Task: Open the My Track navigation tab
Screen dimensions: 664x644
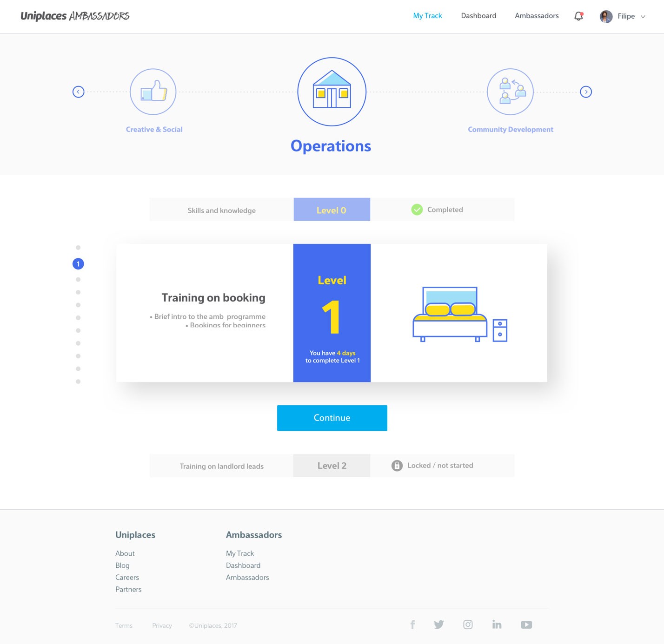Action: [x=427, y=16]
